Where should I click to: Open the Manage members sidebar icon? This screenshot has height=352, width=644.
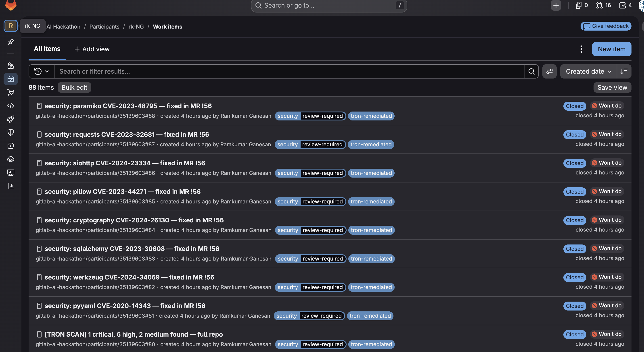10,66
